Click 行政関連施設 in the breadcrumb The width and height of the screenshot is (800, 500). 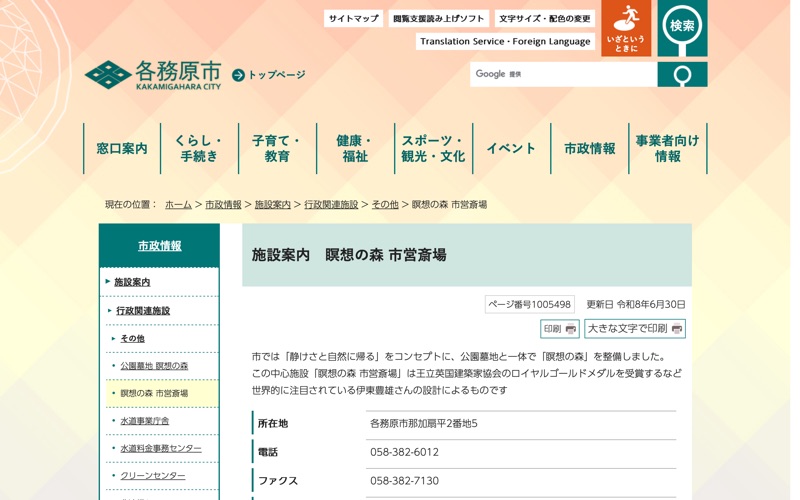331,205
